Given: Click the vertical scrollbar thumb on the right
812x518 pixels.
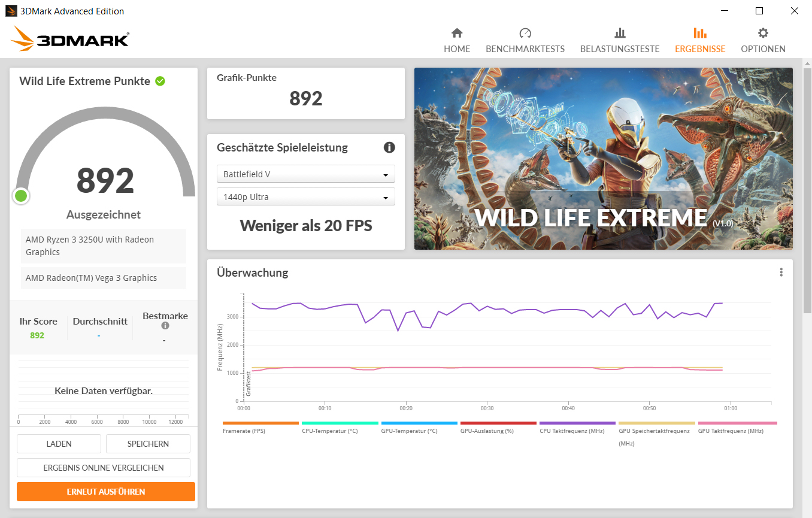Looking at the screenshot, I should pyautogui.click(x=807, y=190).
